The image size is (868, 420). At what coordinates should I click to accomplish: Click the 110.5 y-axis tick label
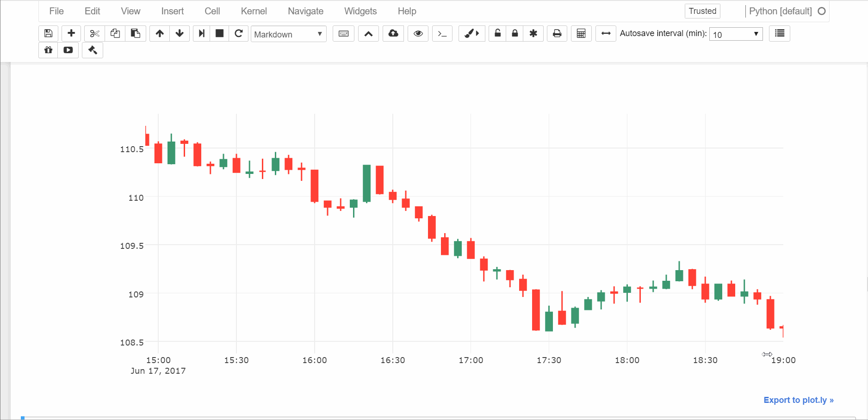pyautogui.click(x=132, y=149)
